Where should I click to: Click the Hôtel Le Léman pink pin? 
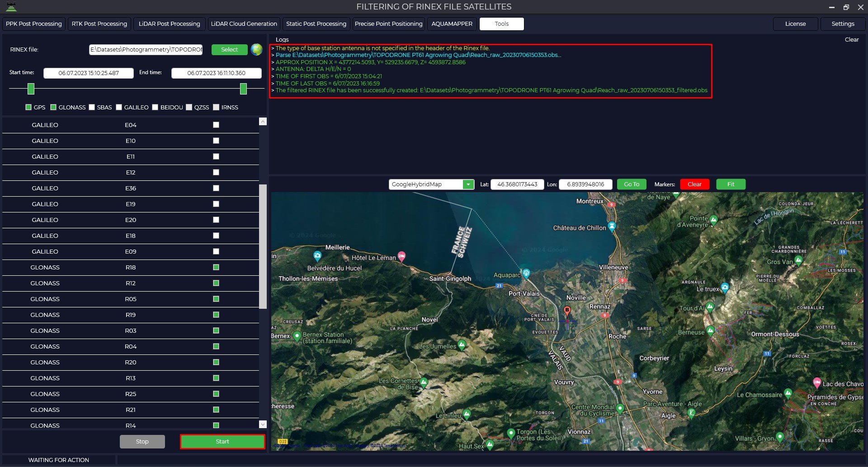[401, 256]
